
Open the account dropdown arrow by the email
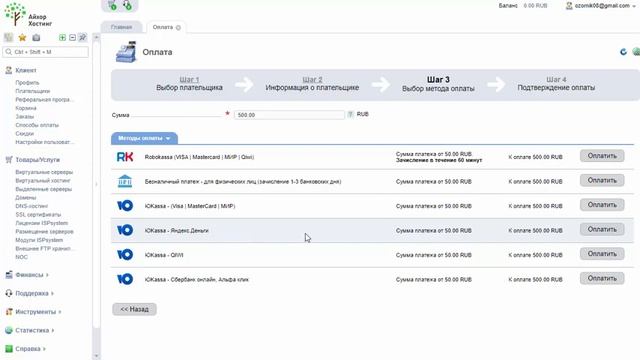634,6
